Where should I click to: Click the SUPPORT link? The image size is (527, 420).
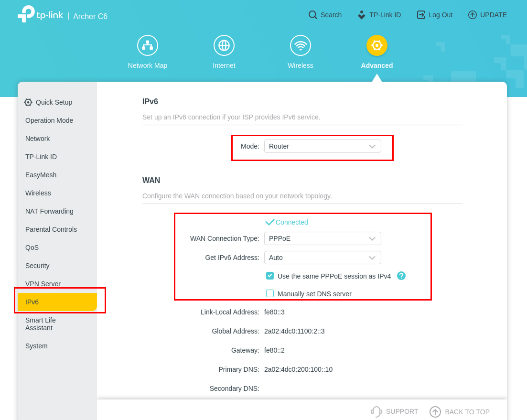395,411
